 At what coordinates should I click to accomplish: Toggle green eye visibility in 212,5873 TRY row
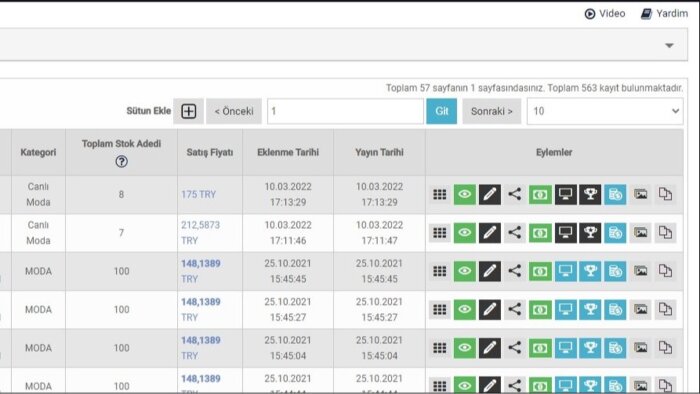[465, 232]
